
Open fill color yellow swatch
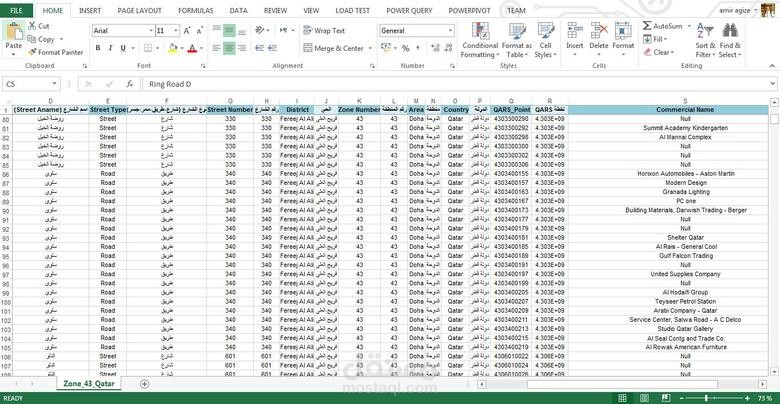pos(173,48)
